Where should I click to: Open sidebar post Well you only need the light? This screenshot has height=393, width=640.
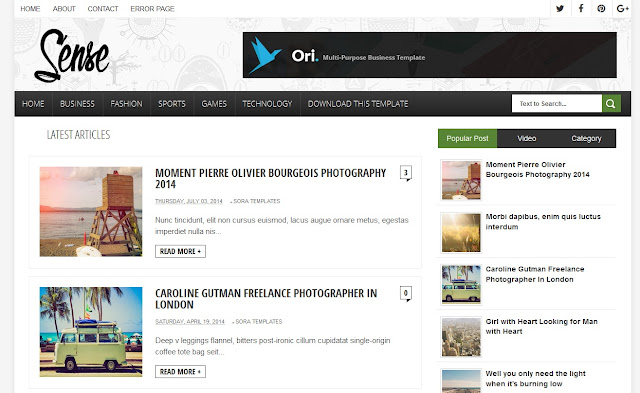536,379
